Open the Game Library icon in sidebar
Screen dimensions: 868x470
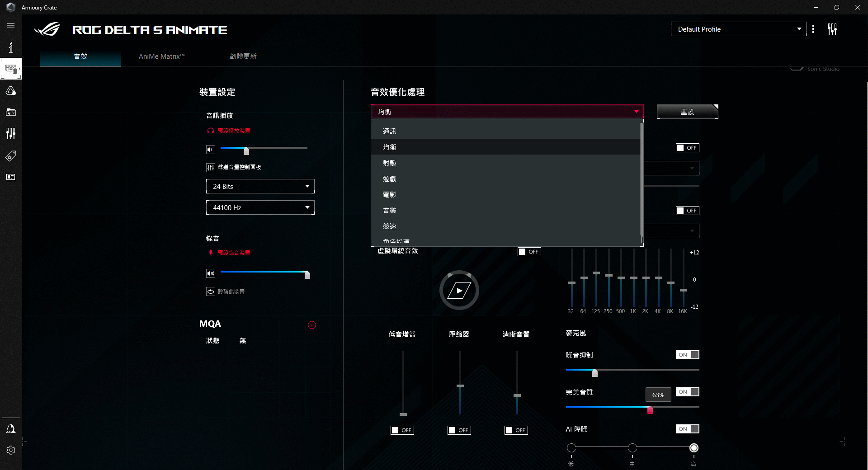click(11, 112)
